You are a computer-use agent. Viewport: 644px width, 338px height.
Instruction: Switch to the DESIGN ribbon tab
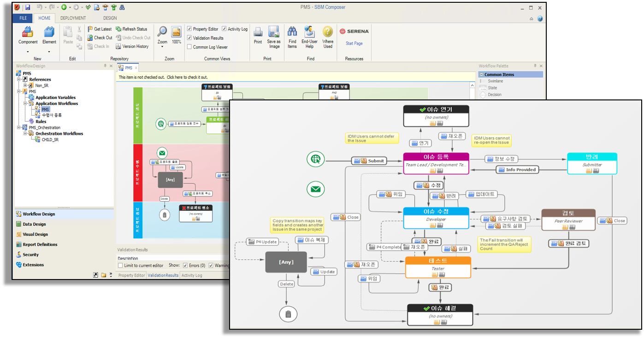click(x=110, y=18)
